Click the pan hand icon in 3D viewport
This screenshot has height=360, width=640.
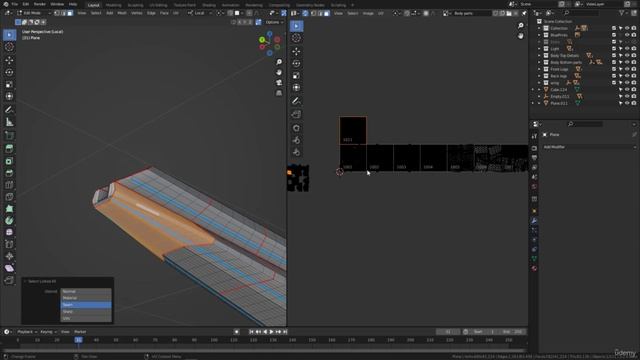[279, 72]
